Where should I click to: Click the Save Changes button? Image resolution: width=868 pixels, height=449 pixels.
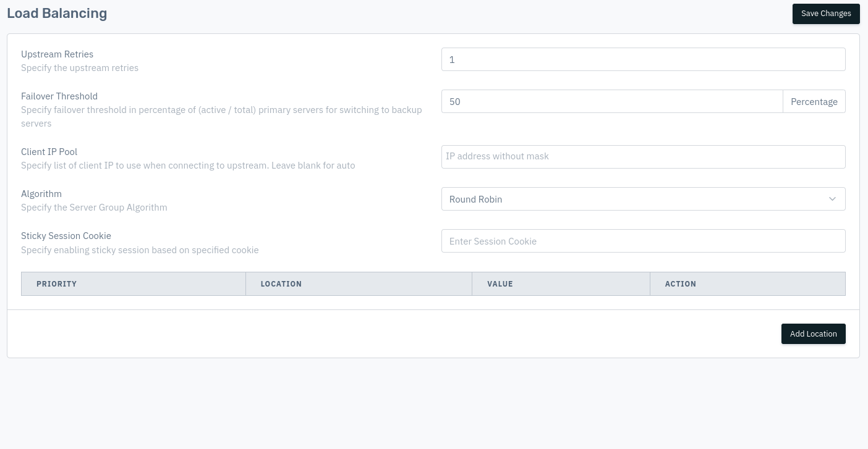[x=826, y=14]
